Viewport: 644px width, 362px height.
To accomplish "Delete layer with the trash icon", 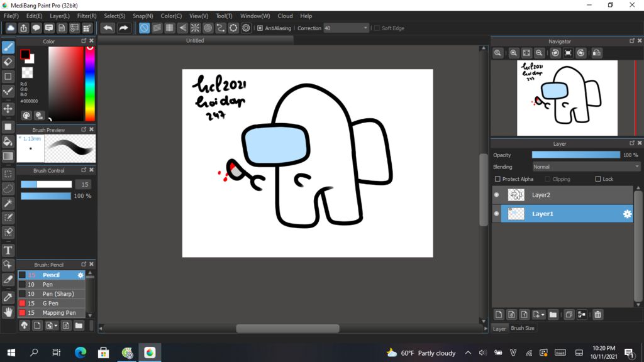I will coord(597,315).
